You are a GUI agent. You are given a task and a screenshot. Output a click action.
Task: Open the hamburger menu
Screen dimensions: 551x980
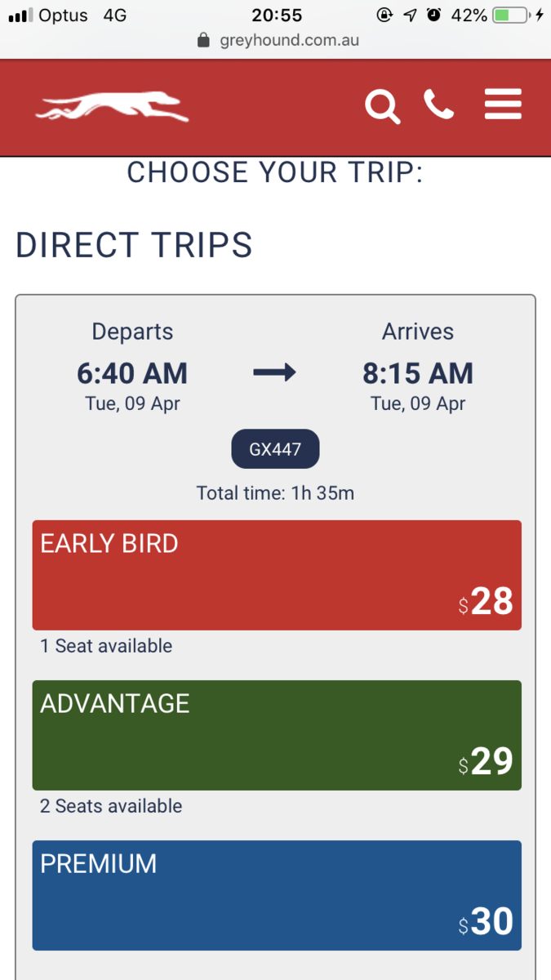[503, 105]
